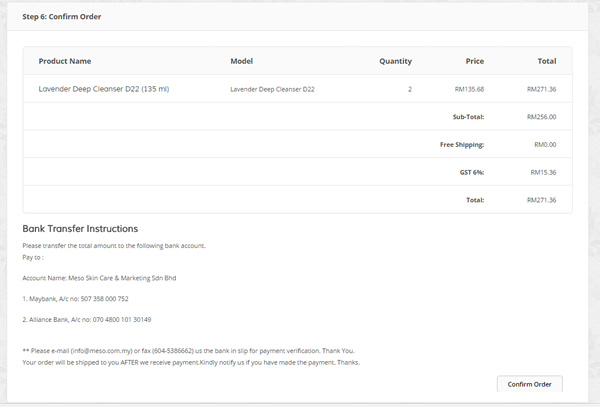
Task: Open the Lavender Deep Cleanser D22 (135 ml) product link
Action: 104,89
